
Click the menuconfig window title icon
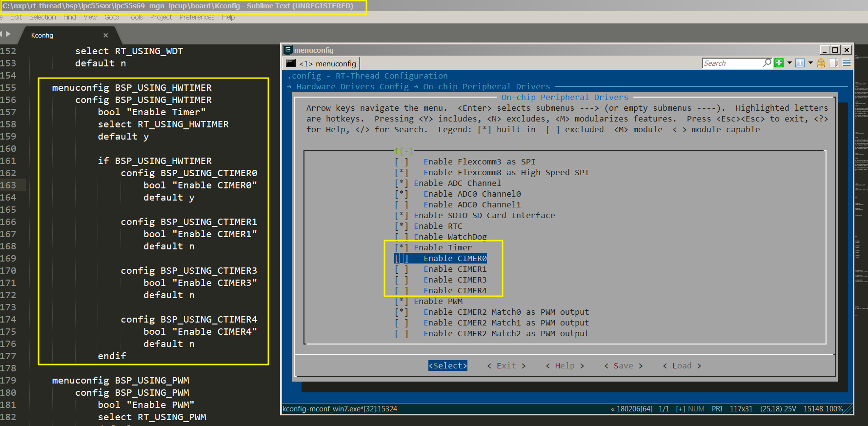[288, 50]
